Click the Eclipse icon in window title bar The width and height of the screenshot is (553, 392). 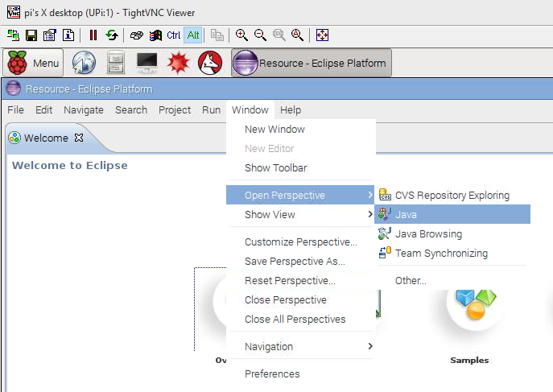[x=14, y=89]
